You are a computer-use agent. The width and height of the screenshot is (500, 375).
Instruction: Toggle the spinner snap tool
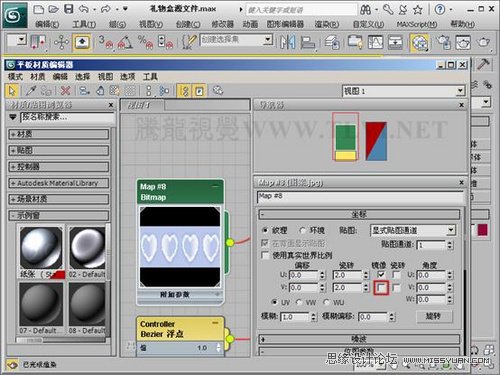(166, 42)
